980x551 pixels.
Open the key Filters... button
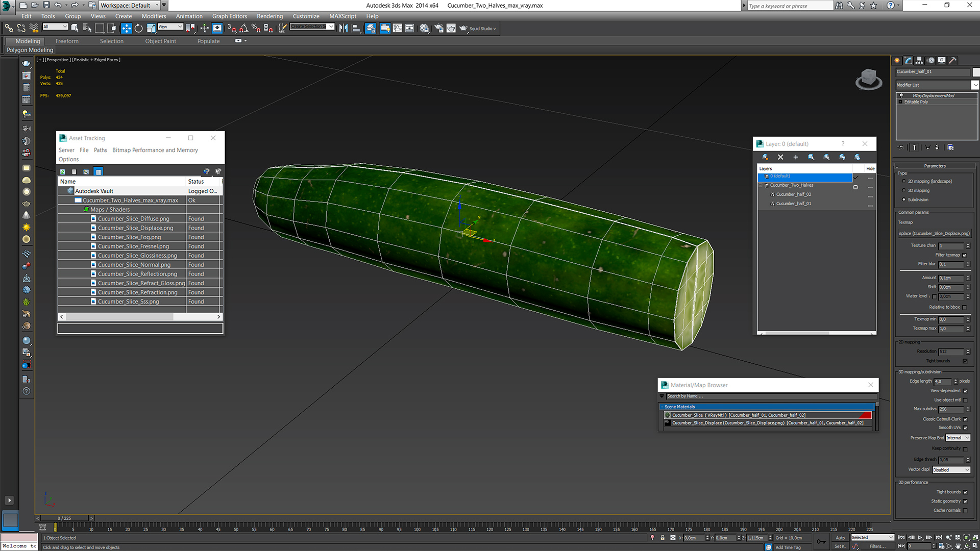[877, 546]
